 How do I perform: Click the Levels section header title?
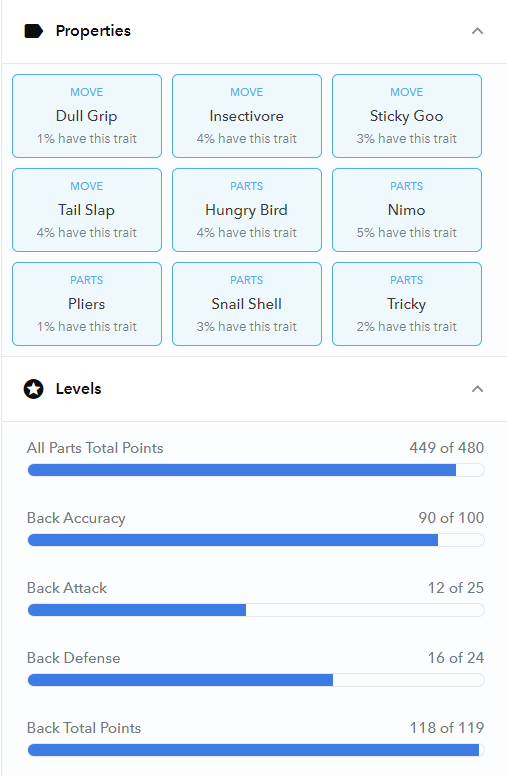78,389
